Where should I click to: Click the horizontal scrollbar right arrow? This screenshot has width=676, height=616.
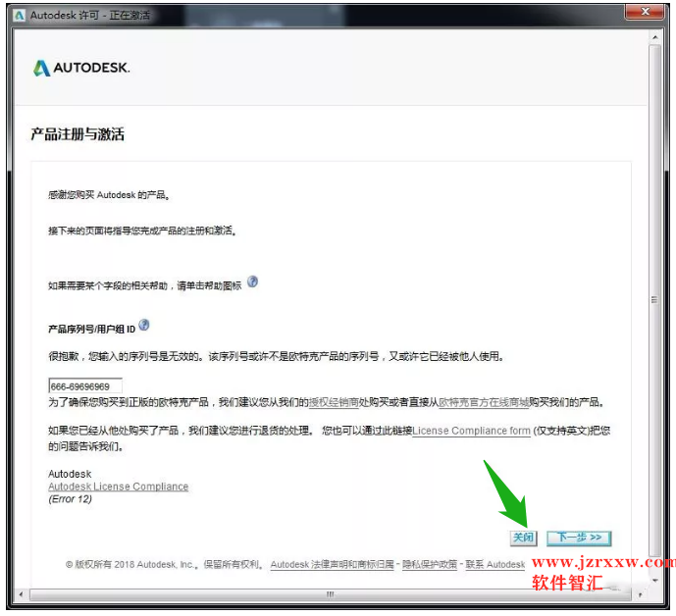[x=640, y=594]
